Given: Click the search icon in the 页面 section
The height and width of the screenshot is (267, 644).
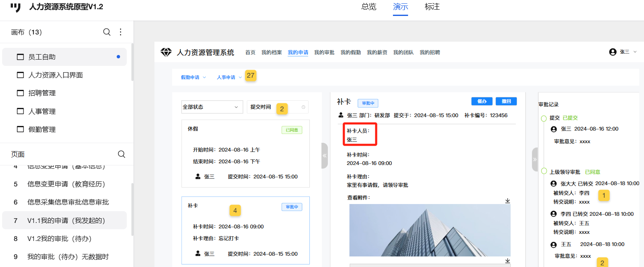Looking at the screenshot, I should pos(122,154).
